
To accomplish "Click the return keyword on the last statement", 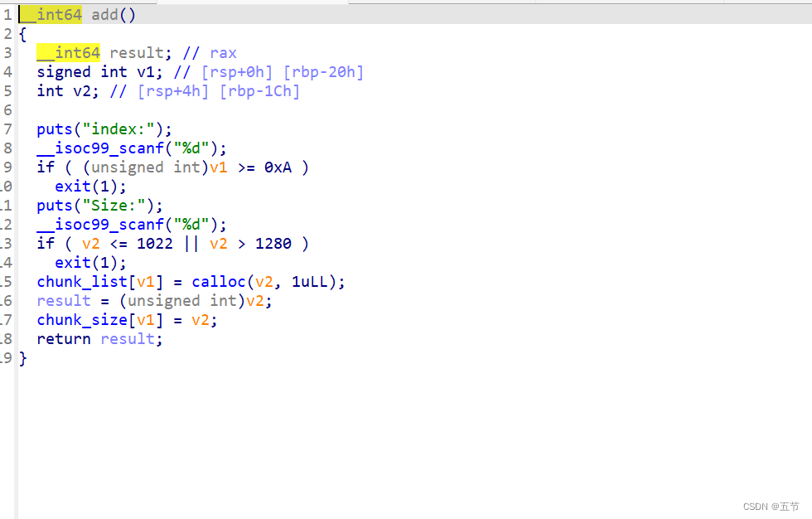I will click(x=64, y=339).
